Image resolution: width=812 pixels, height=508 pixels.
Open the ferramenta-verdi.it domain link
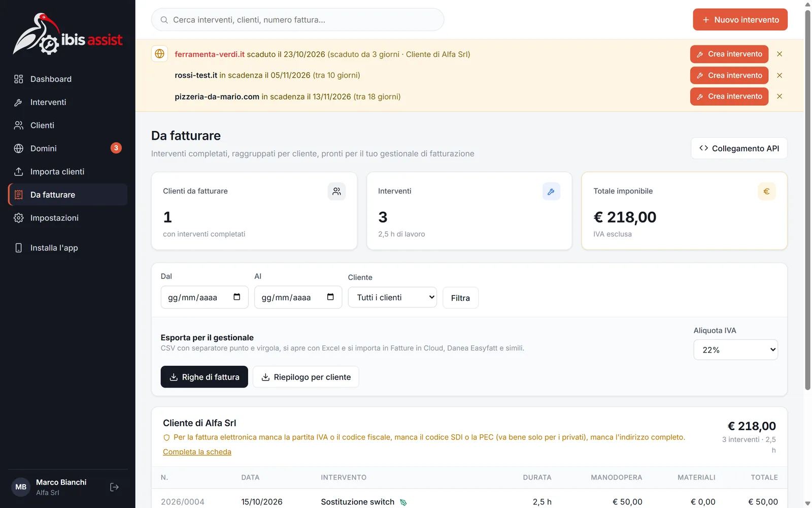(210, 54)
